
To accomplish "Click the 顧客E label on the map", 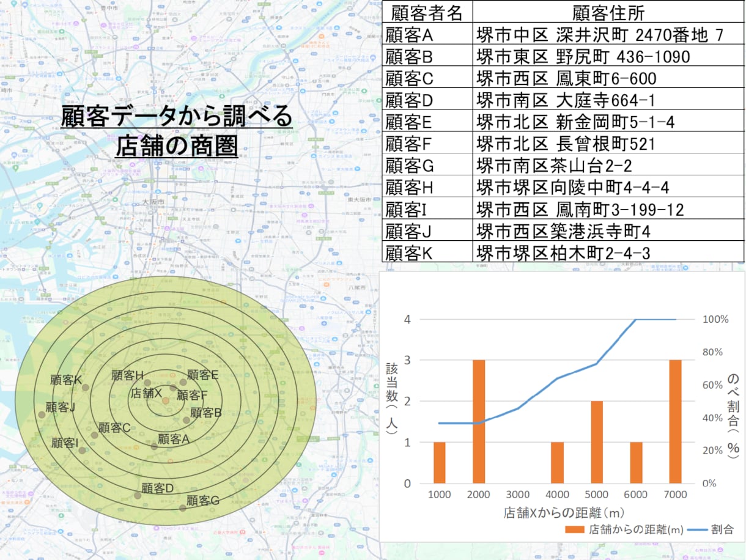I will point(203,375).
